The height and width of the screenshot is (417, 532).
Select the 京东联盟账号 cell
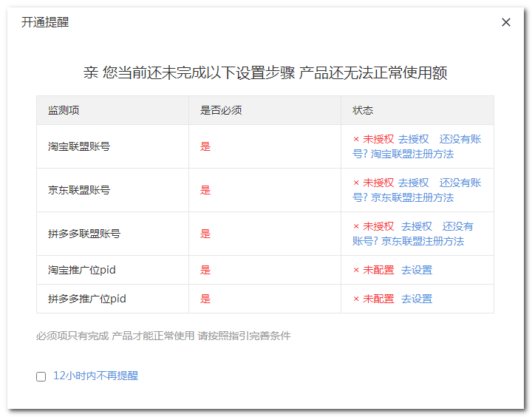(112, 190)
